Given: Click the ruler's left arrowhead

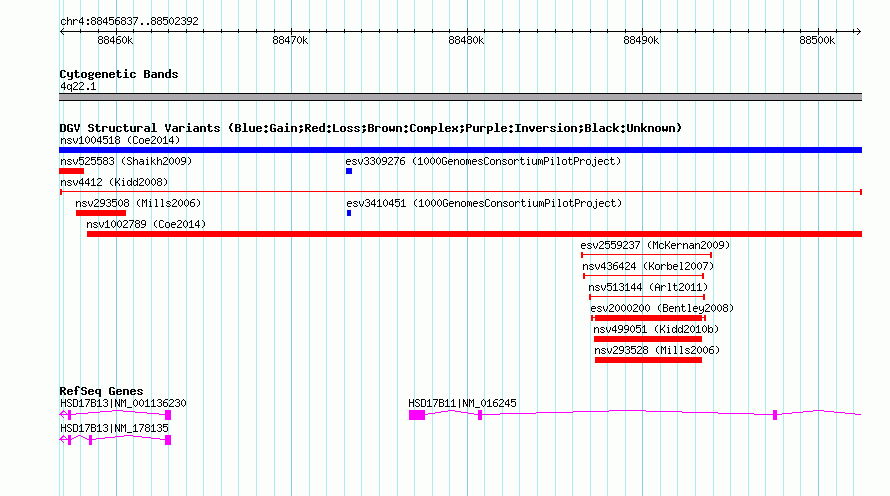Looking at the screenshot, I should coord(62,32).
